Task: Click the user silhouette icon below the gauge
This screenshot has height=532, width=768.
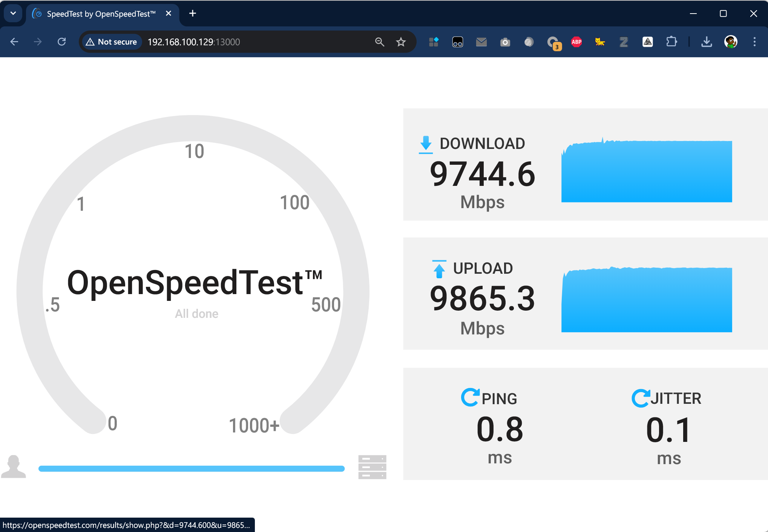Action: 14,466
